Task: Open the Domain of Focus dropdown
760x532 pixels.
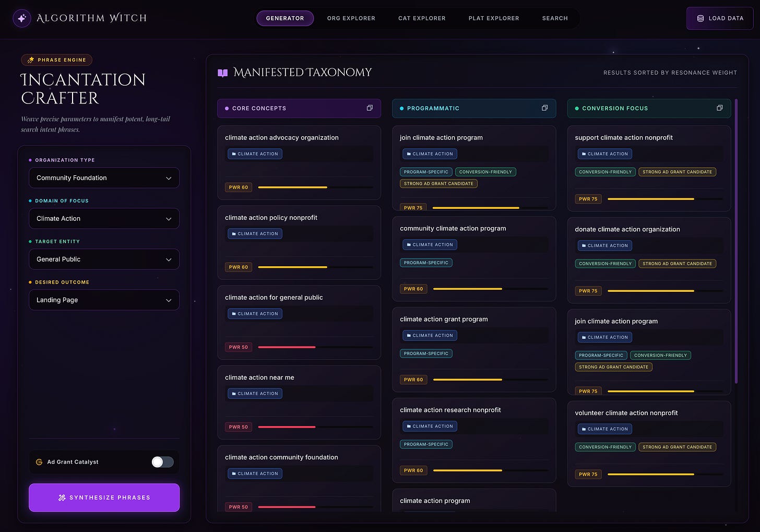Action: coord(104,219)
